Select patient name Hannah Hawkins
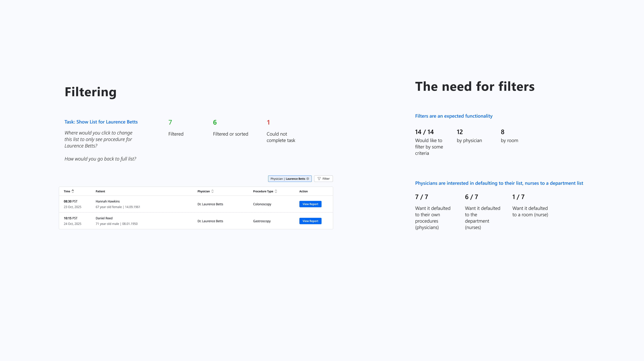 coord(108,201)
